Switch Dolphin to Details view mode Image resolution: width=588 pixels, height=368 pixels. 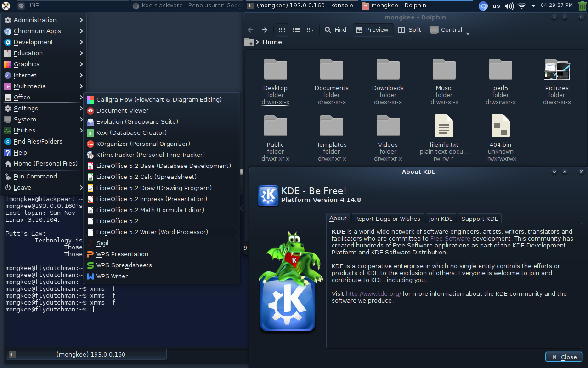click(310, 30)
